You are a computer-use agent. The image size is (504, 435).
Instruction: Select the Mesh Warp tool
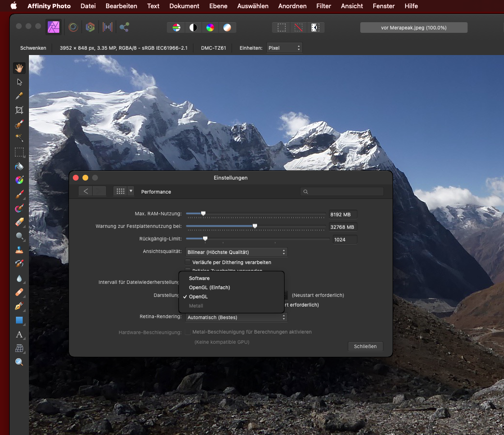tap(19, 348)
